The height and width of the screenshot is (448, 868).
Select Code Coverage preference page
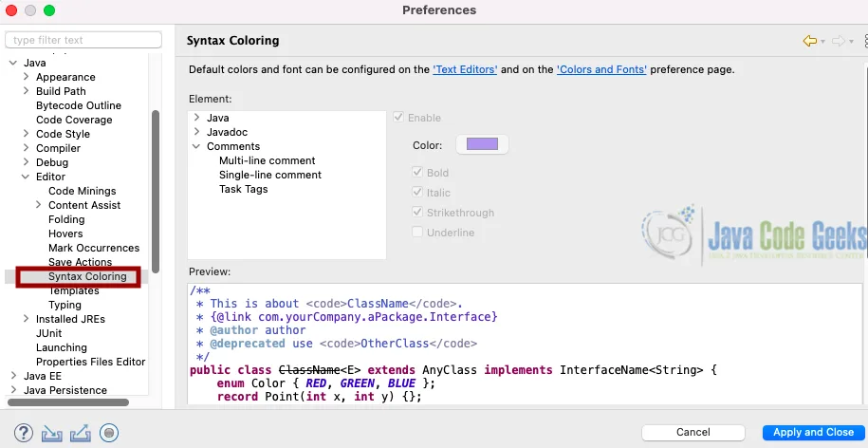point(74,120)
